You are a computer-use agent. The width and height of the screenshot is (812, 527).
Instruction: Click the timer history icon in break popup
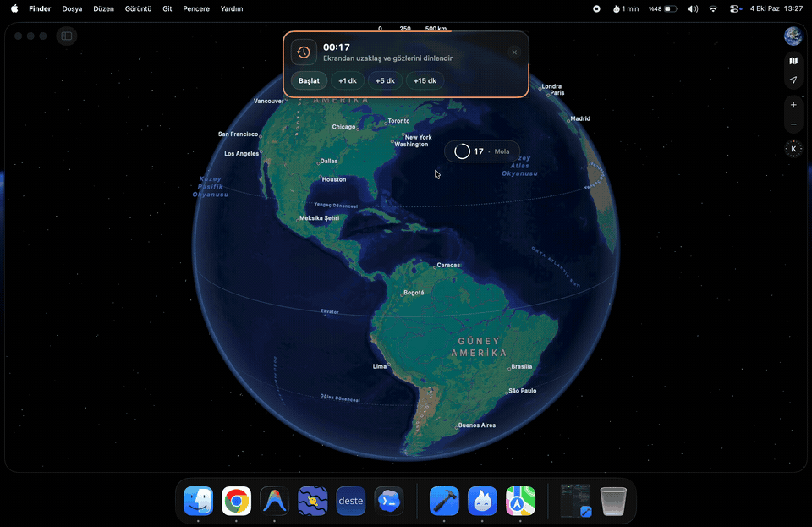304,52
